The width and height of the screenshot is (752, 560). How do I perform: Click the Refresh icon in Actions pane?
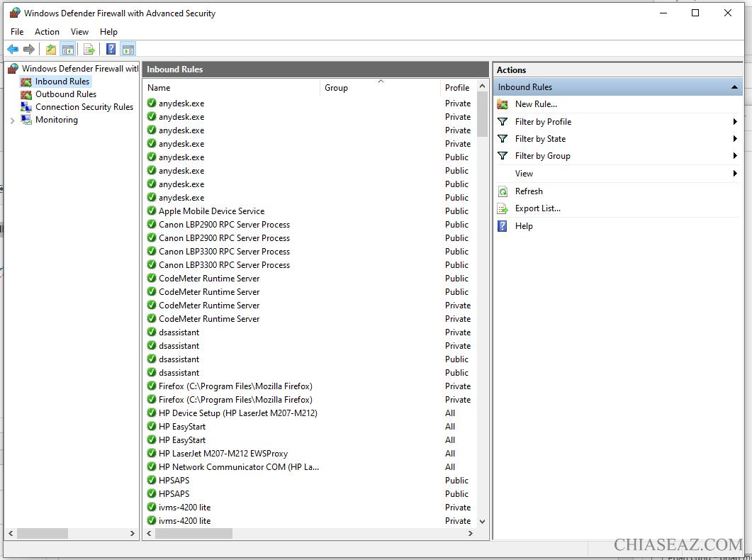point(503,191)
